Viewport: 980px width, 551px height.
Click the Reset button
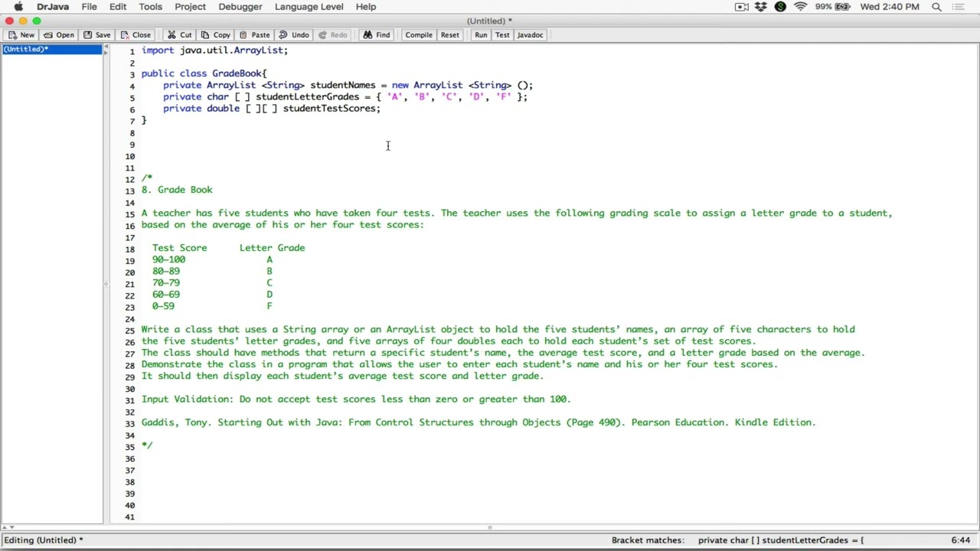click(449, 35)
